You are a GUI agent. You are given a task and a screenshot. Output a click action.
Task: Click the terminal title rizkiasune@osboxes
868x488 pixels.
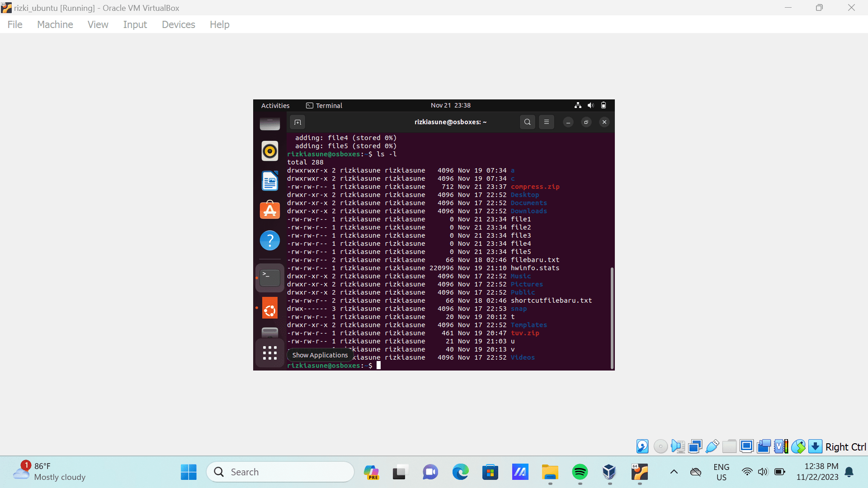tap(450, 122)
